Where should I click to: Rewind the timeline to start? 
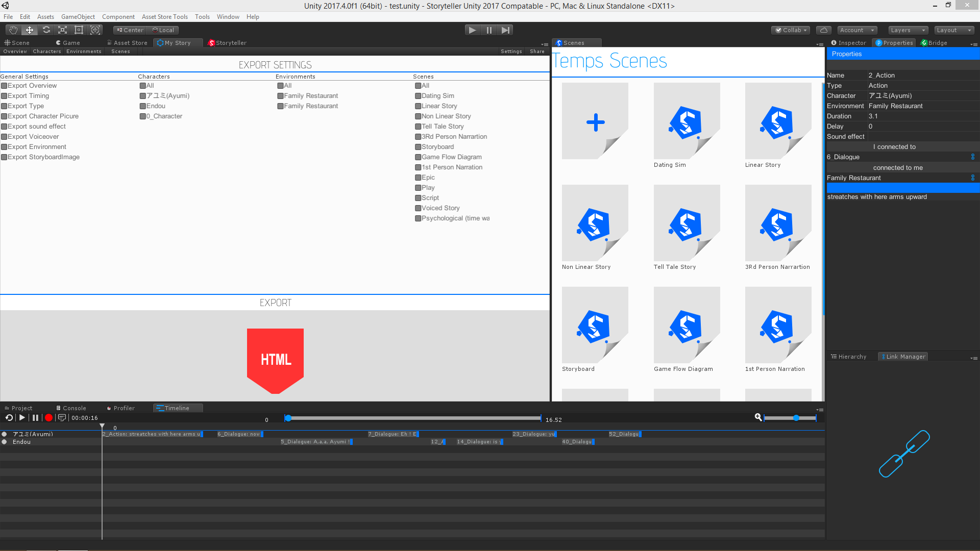click(x=9, y=418)
